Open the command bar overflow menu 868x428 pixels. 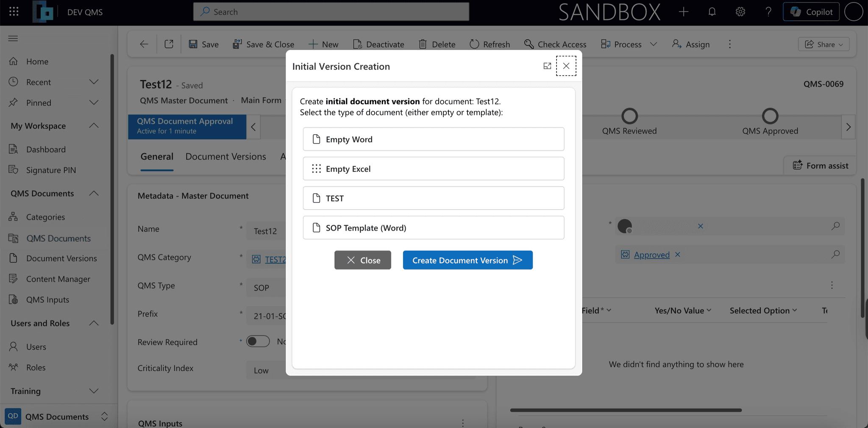(730, 44)
